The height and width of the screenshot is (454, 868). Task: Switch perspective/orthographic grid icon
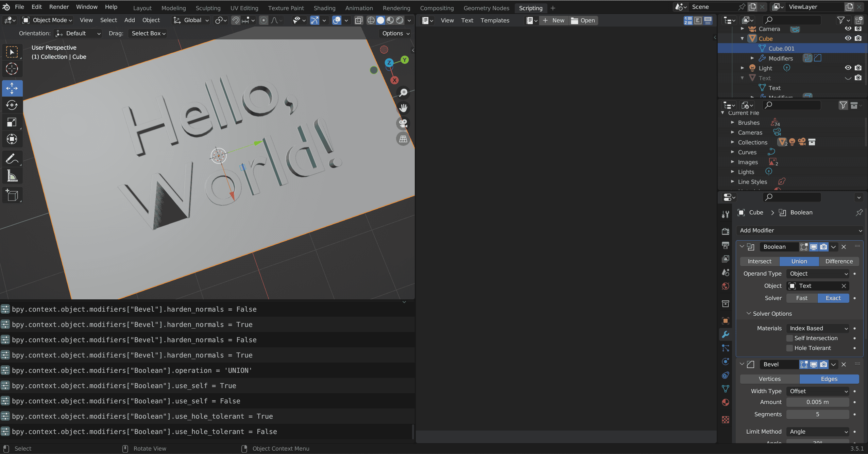pyautogui.click(x=403, y=139)
